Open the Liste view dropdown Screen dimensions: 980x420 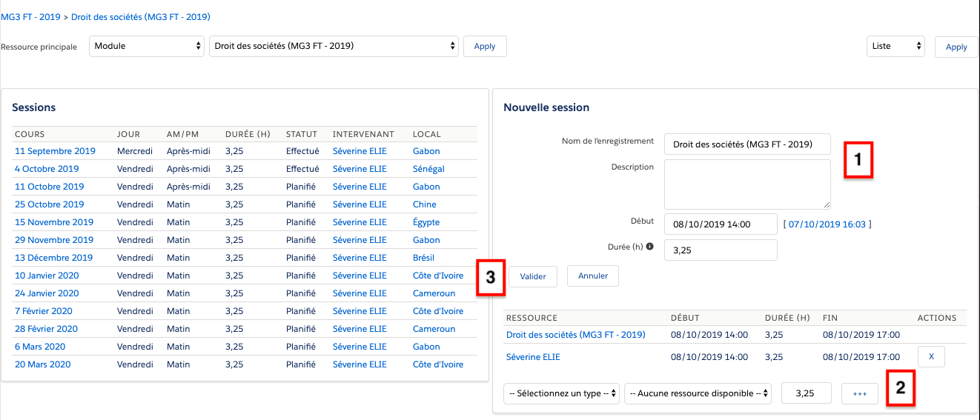pyautogui.click(x=895, y=46)
